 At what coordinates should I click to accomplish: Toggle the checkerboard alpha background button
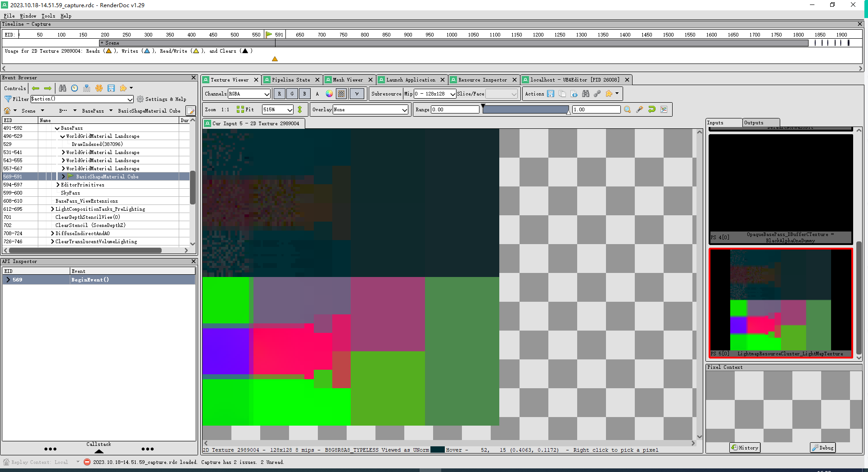coord(342,94)
